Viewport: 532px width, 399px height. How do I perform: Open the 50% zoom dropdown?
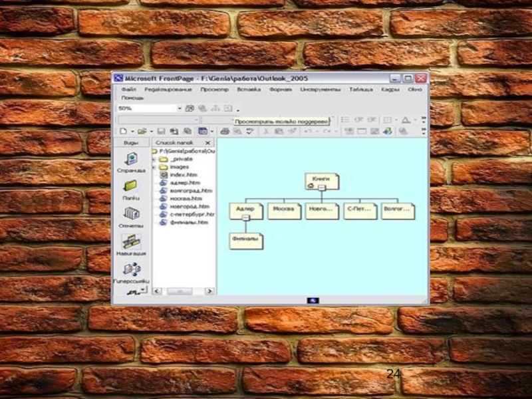coord(180,108)
